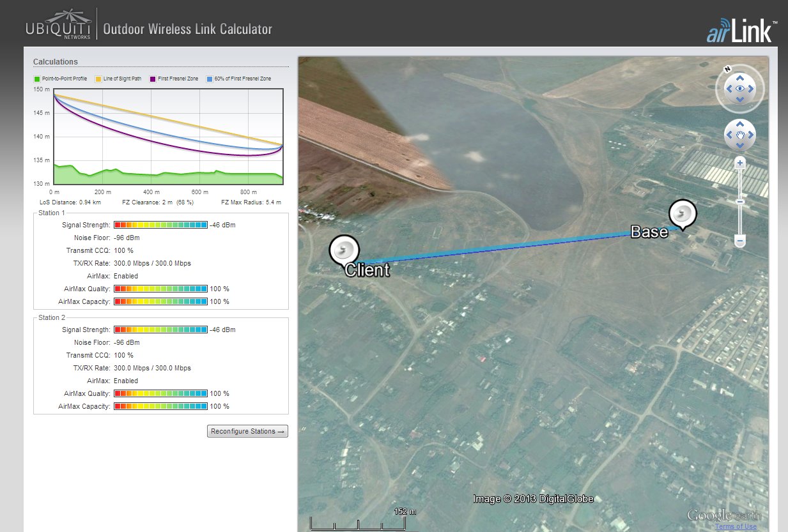Click the 'LoS Distance: 0.94 km' text

[70, 202]
